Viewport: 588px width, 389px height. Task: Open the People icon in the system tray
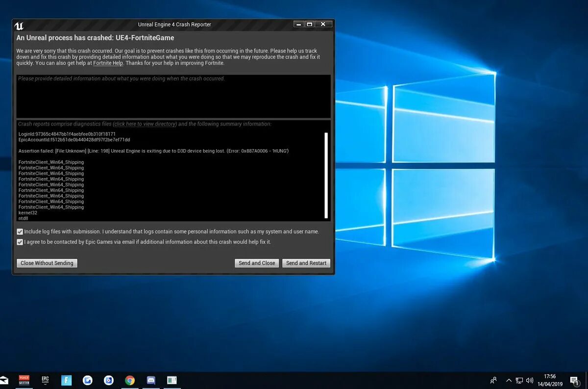click(x=493, y=380)
